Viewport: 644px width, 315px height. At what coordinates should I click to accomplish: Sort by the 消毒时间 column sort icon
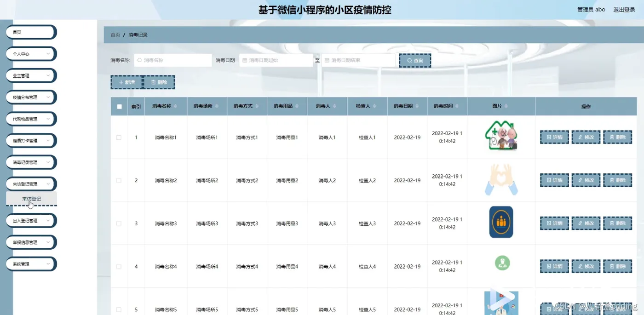(x=457, y=106)
